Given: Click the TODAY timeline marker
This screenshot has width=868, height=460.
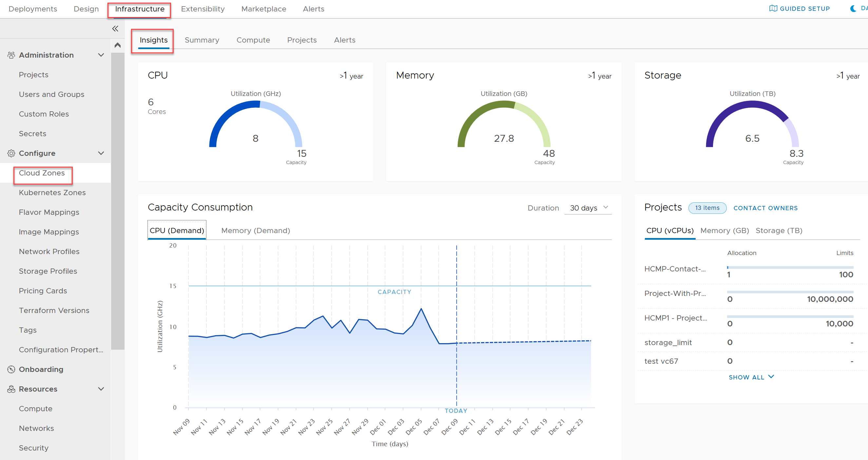Looking at the screenshot, I should (456, 410).
